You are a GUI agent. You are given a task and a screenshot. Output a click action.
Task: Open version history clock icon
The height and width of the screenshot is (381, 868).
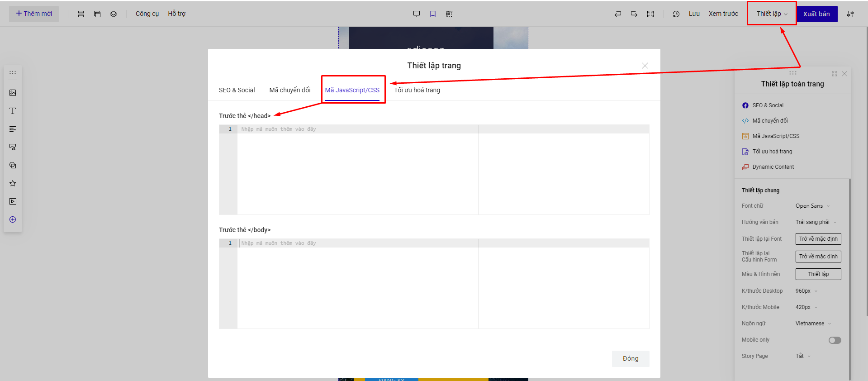(x=676, y=14)
